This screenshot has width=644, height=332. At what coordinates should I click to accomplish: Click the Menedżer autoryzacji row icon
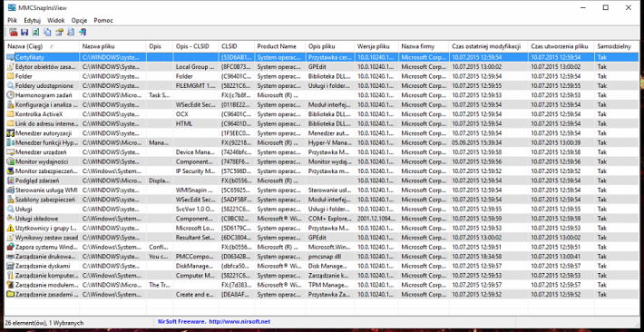click(x=10, y=133)
